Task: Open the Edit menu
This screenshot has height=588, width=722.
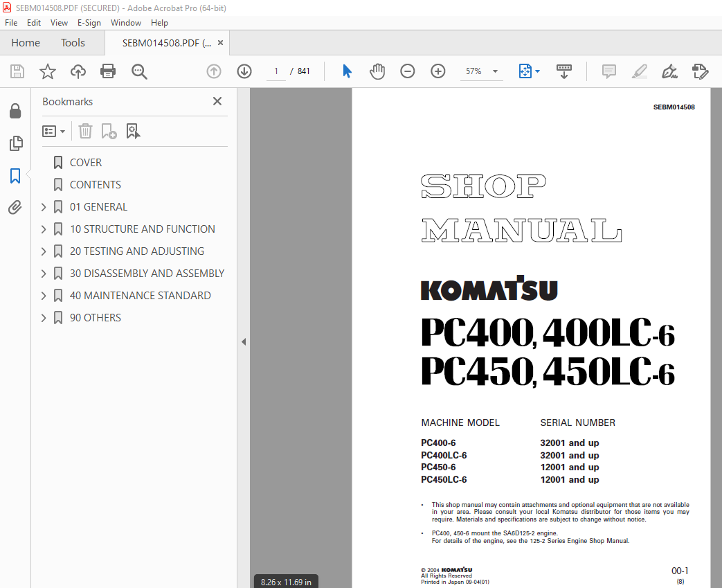Action: pyautogui.click(x=34, y=23)
